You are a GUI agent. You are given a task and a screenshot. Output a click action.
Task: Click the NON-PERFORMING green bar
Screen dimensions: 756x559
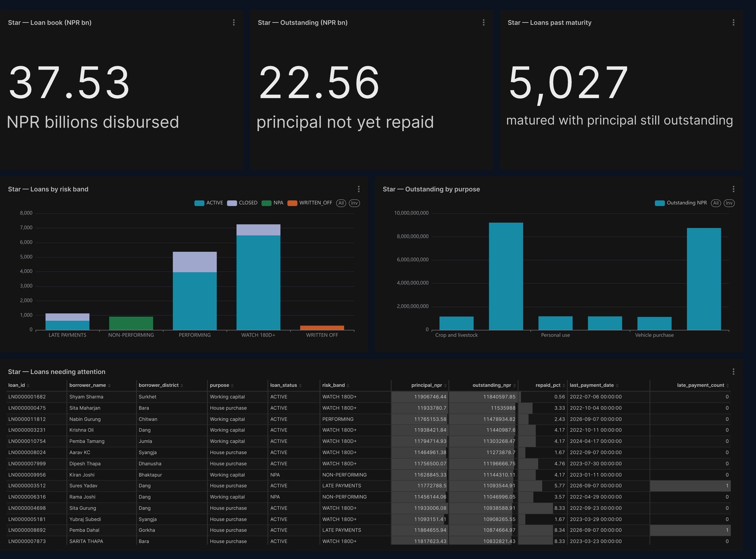[x=131, y=323]
